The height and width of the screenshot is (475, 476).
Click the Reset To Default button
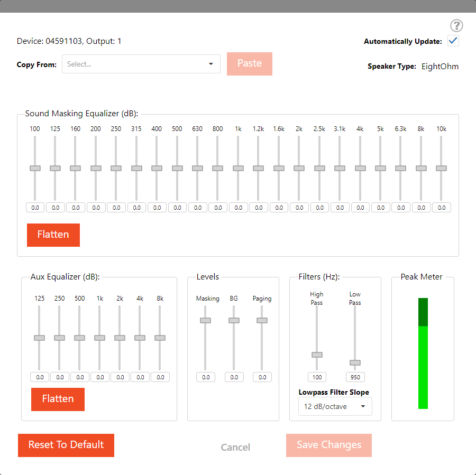tap(66, 445)
